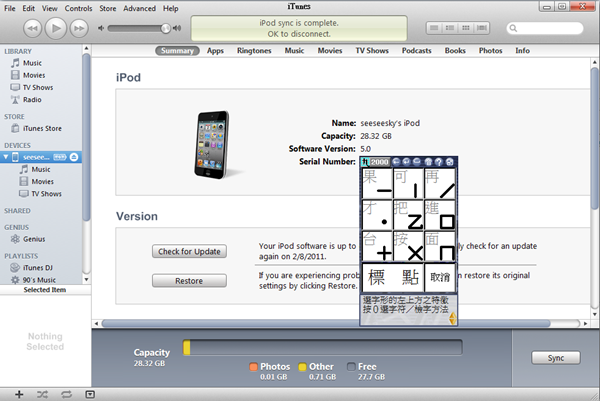600x401 pixels.
Task: Click the help question mark icon in the input panel
Action: pos(439,162)
